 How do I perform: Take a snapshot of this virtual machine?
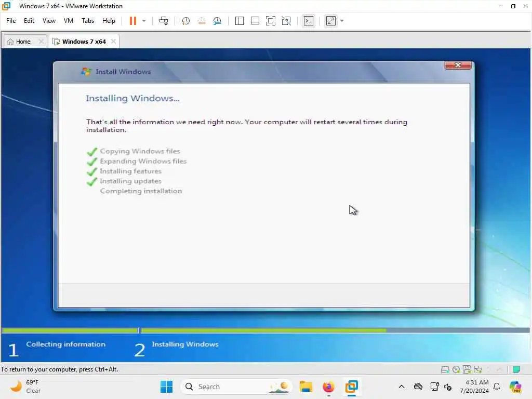point(185,21)
